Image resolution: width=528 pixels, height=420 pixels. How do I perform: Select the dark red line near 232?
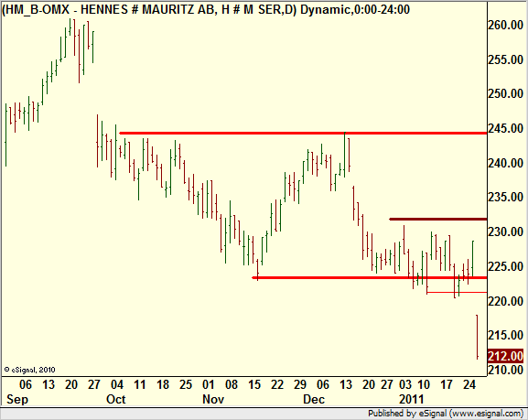tap(437, 220)
